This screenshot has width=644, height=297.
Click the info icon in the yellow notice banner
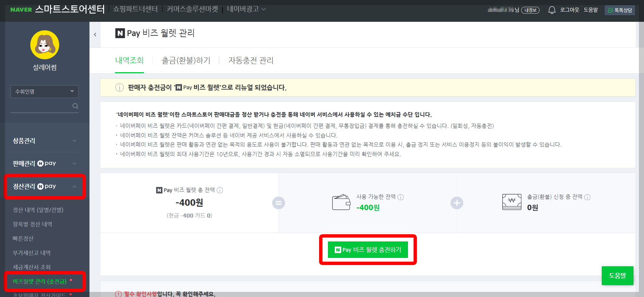[x=119, y=88]
